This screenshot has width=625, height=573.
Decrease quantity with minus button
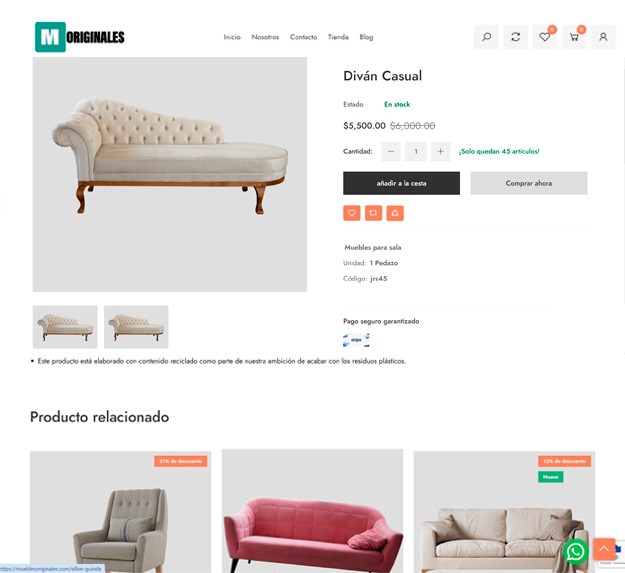(391, 151)
